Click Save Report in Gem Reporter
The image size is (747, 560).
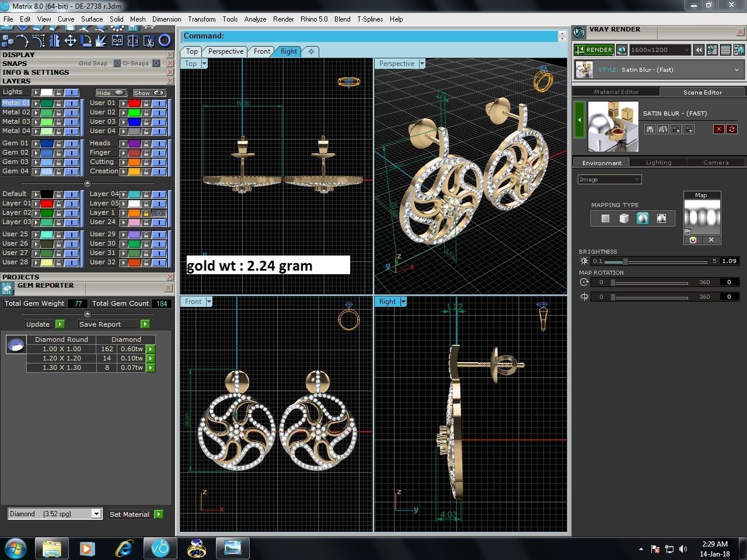pyautogui.click(x=114, y=324)
